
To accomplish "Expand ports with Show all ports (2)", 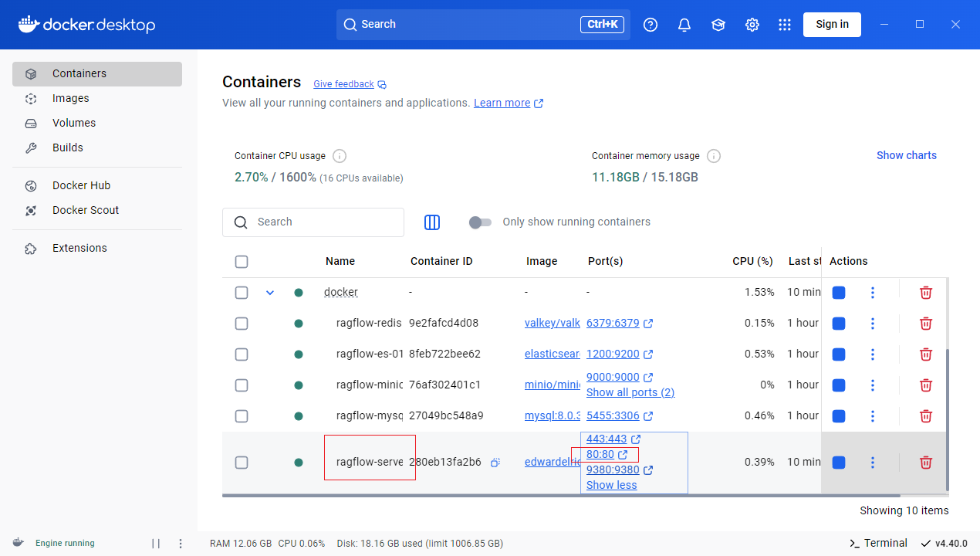I will point(630,392).
